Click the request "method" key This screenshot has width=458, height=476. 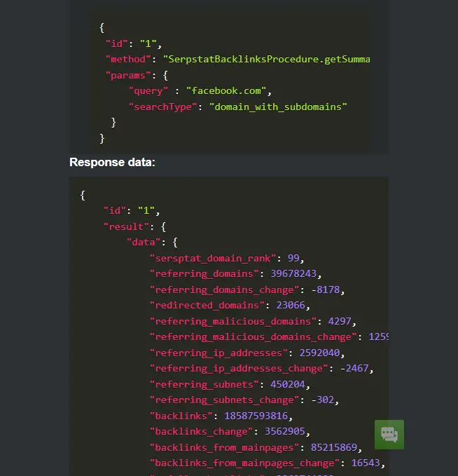pyautogui.click(x=128, y=59)
